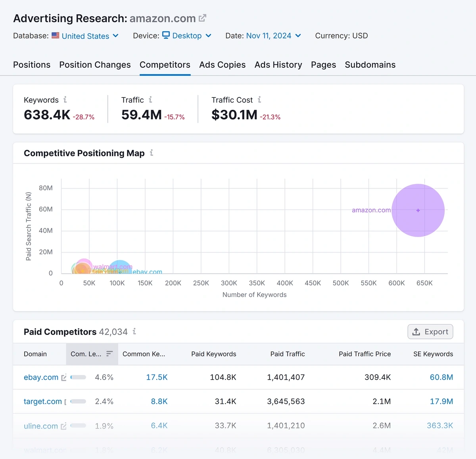Viewport: 476px width, 459px height.
Task: Click target.com common keywords 8.8K
Action: [x=159, y=402]
